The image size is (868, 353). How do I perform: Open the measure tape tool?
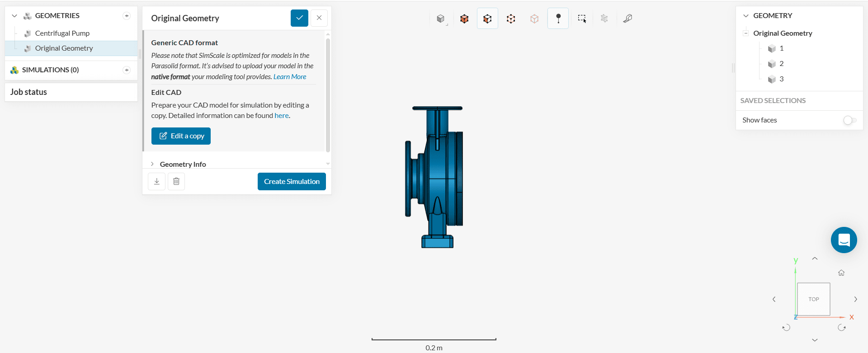[x=627, y=19]
